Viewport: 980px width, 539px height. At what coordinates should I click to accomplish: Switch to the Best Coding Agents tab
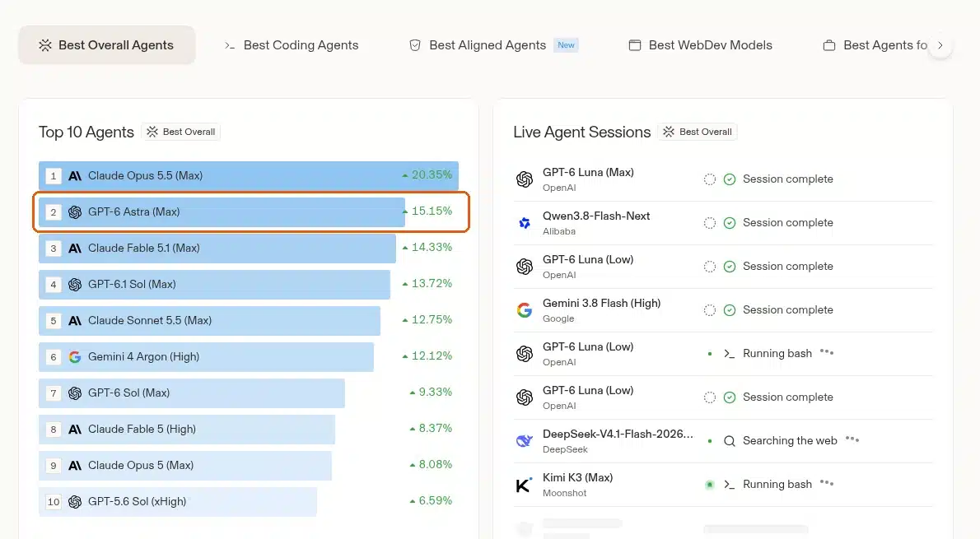[x=292, y=45]
